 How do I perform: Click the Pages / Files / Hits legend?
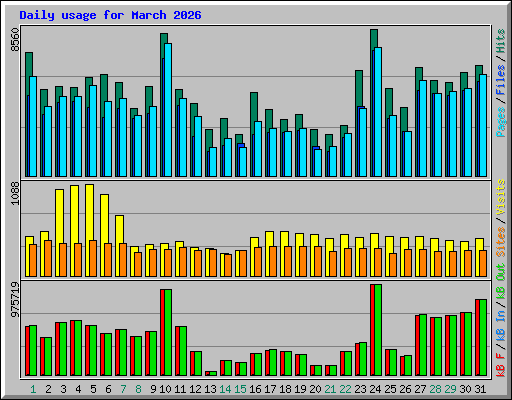coord(501,83)
